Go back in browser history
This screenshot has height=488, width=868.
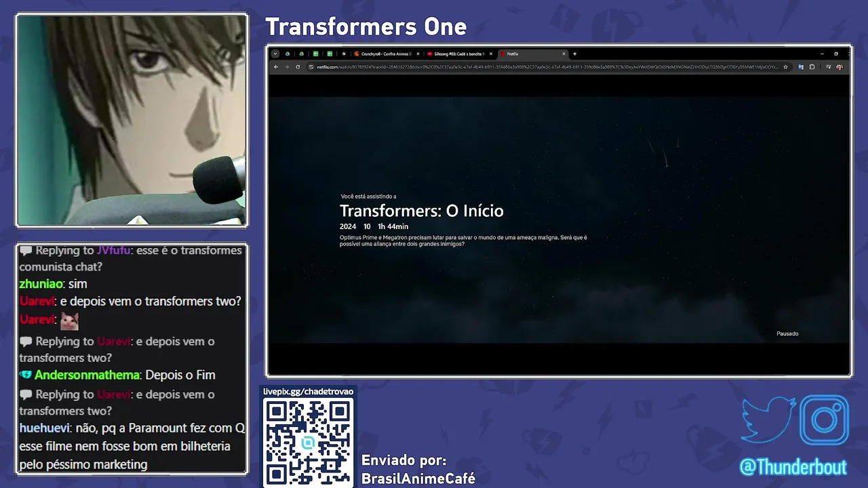276,67
